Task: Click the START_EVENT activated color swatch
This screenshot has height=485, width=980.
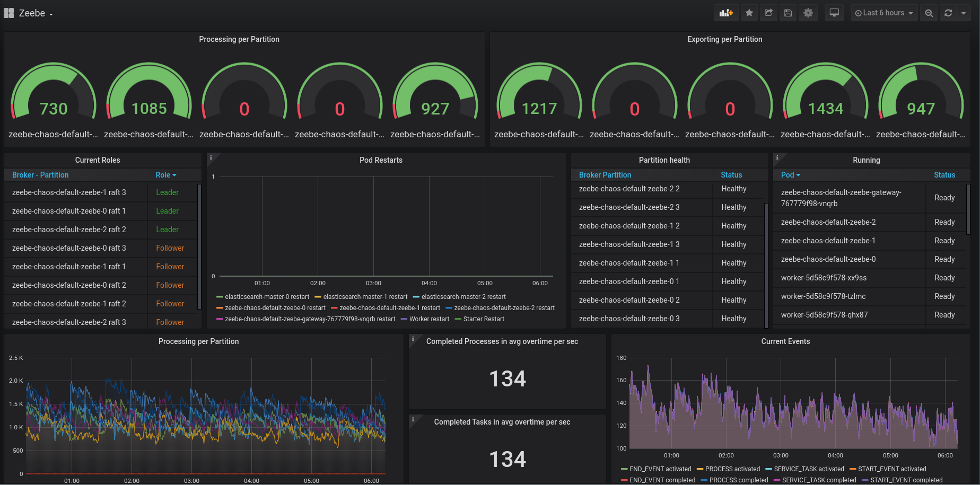Action: coord(853,469)
